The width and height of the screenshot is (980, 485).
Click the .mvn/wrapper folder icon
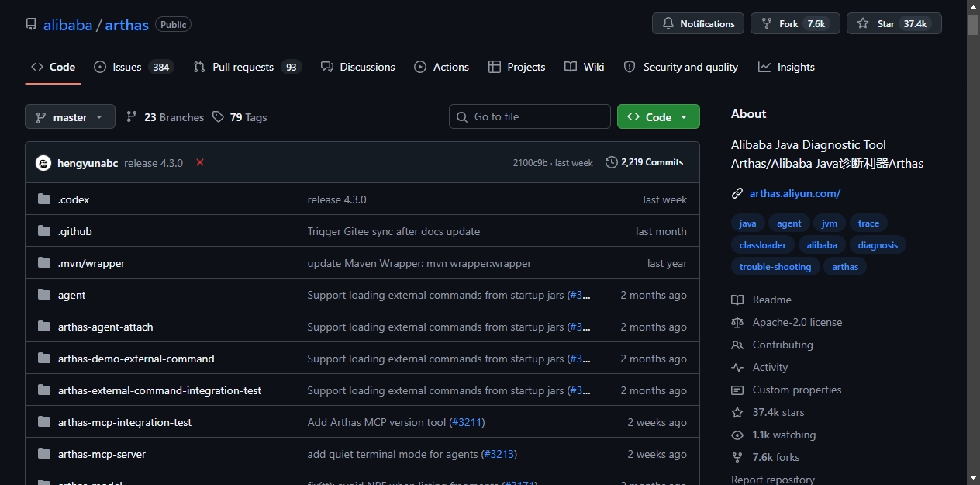coord(44,263)
